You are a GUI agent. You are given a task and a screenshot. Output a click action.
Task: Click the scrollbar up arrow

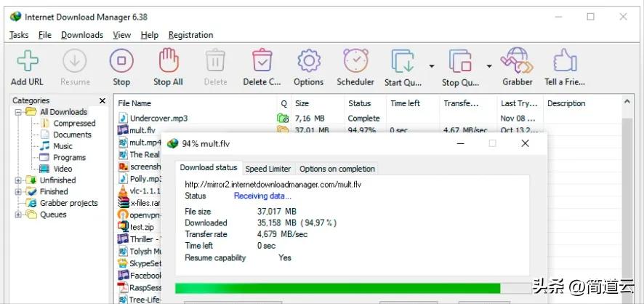(x=627, y=102)
